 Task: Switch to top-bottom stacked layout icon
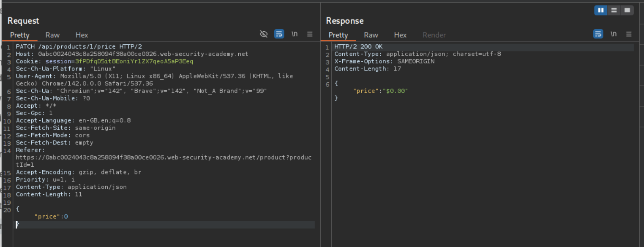(614, 10)
